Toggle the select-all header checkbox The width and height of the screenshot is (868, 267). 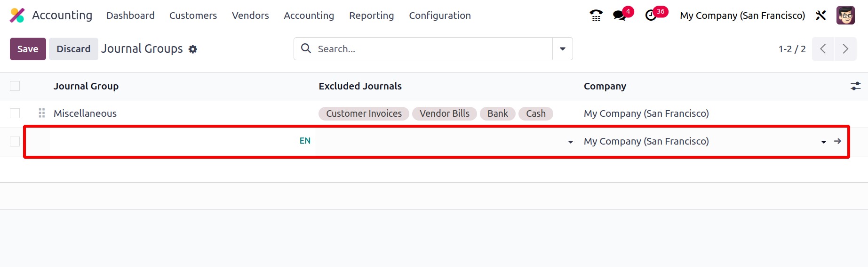[x=15, y=86]
